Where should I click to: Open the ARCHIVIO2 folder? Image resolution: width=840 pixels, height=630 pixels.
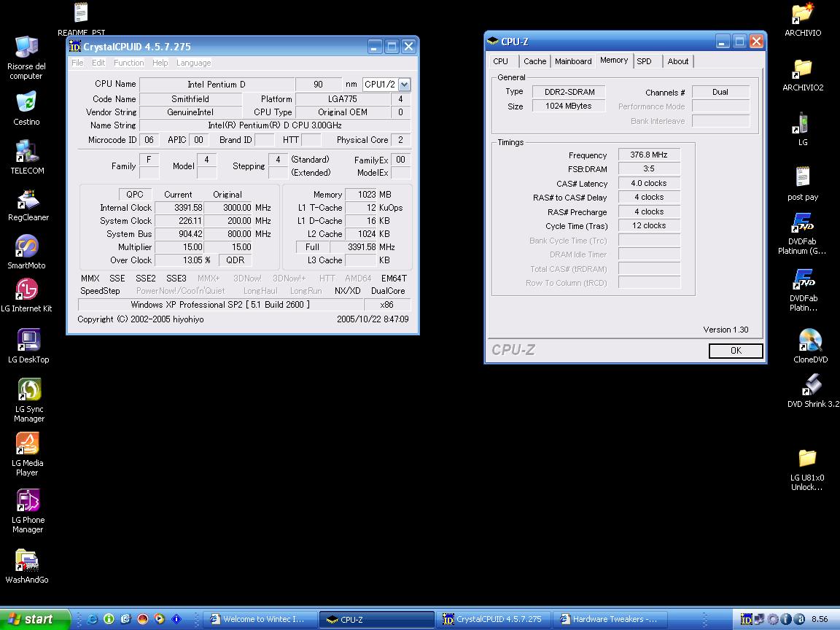pyautogui.click(x=803, y=68)
